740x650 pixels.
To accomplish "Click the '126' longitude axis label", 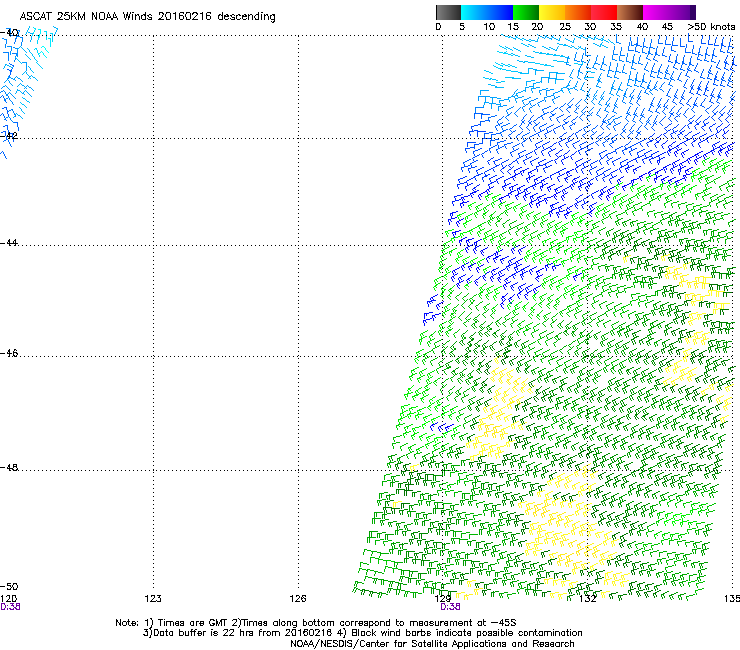I will pos(298,599).
